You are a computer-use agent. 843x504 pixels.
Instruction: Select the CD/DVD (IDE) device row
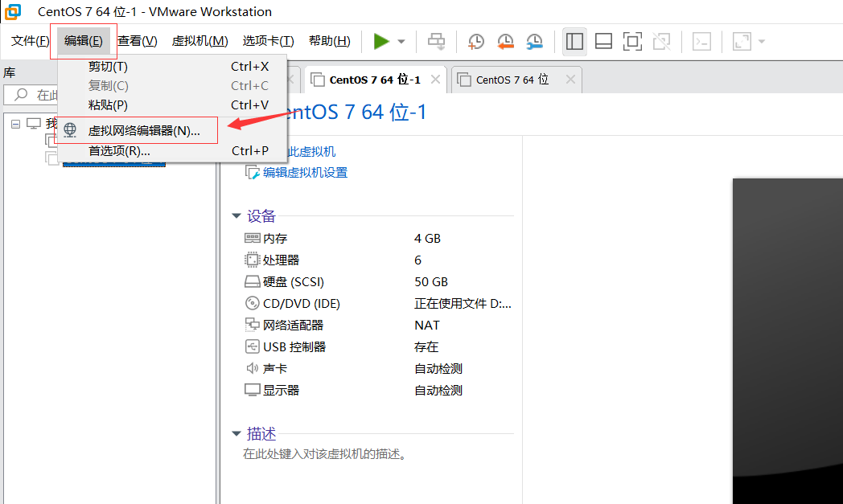[x=378, y=304]
